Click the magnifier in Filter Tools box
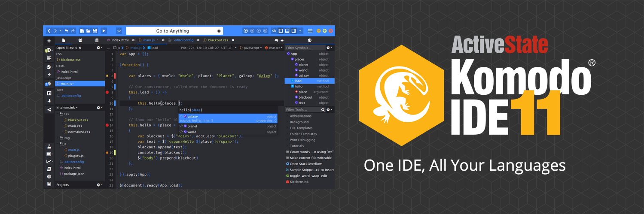 tap(324, 110)
